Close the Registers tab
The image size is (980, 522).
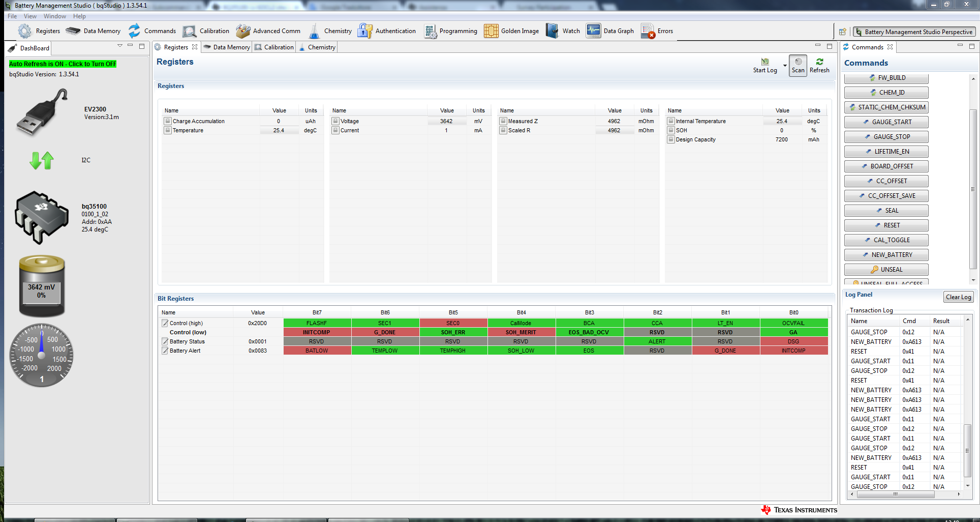(x=195, y=47)
